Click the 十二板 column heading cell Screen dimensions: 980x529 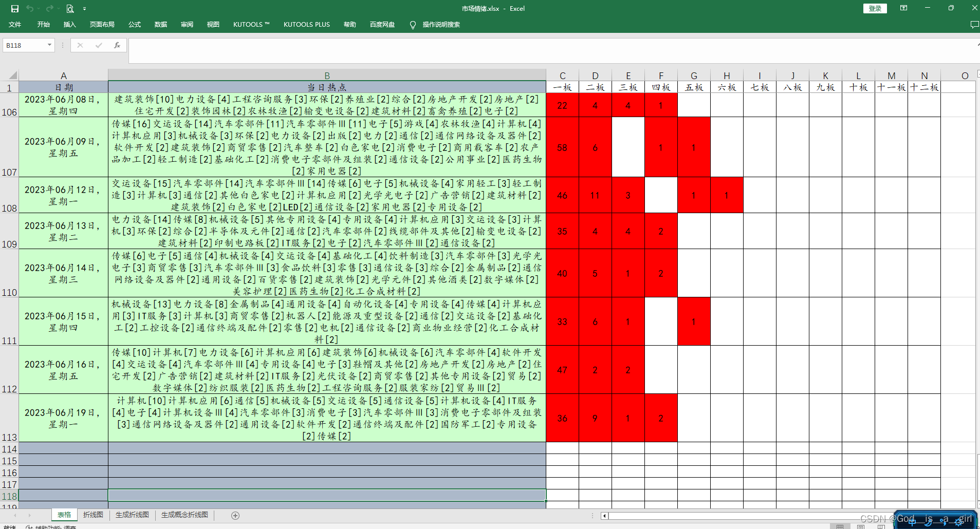[x=924, y=87]
